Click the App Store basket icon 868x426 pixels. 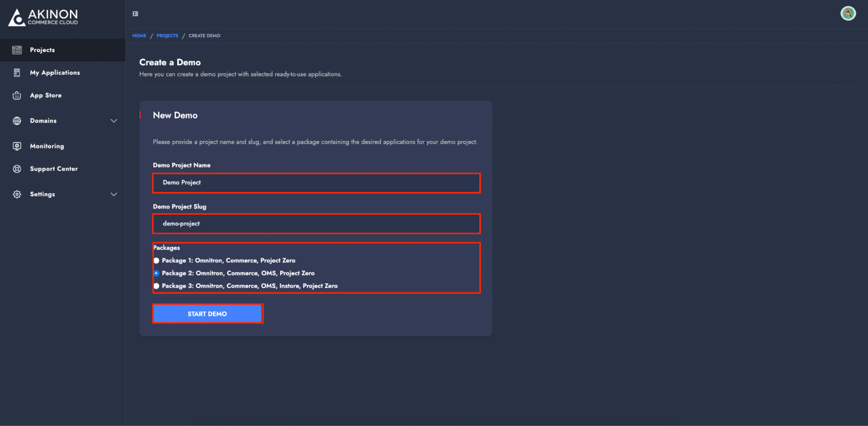(x=17, y=96)
